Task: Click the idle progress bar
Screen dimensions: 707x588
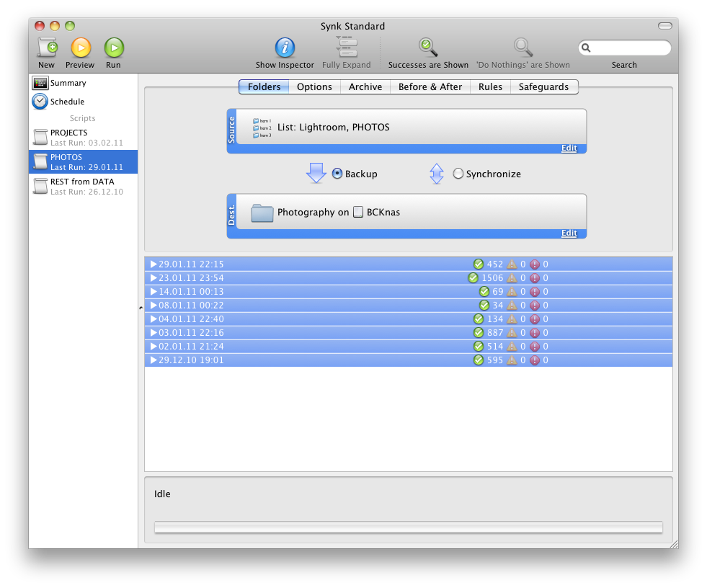Action: click(x=409, y=527)
